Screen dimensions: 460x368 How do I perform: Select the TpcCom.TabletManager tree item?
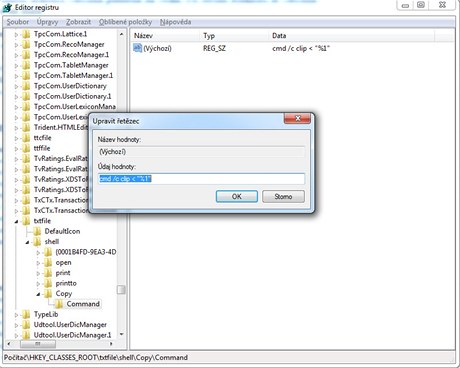click(x=71, y=65)
